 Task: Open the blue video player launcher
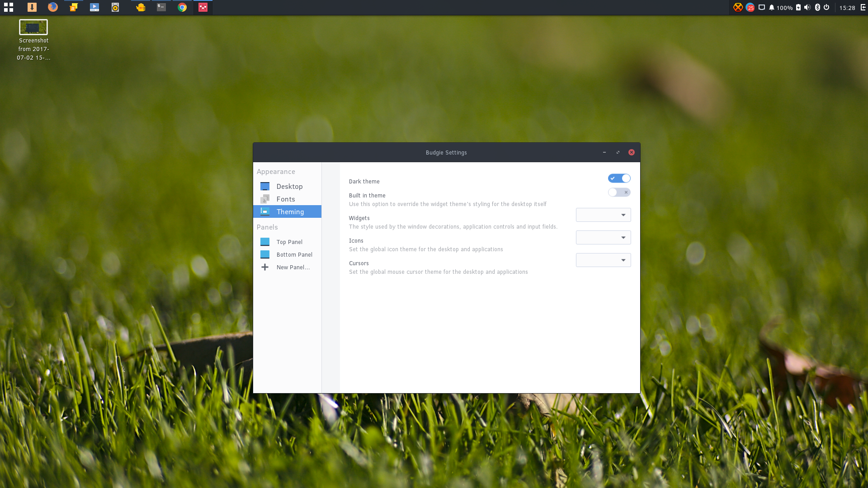pyautogui.click(x=94, y=7)
